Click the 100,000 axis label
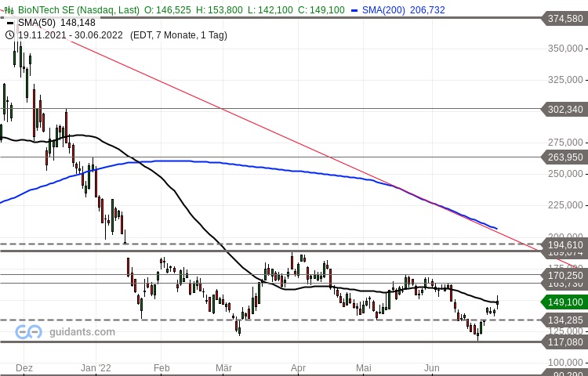This screenshot has width=588, height=376. coord(565,362)
